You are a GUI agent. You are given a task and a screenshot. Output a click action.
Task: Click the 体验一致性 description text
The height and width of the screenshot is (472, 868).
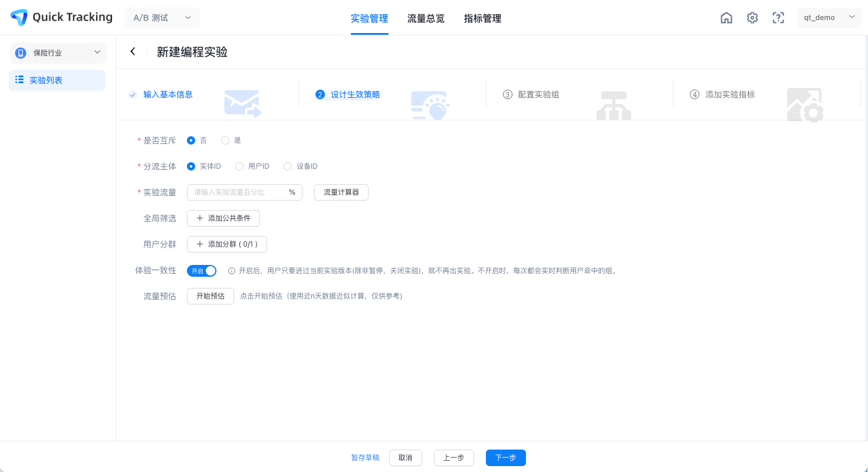click(x=428, y=271)
